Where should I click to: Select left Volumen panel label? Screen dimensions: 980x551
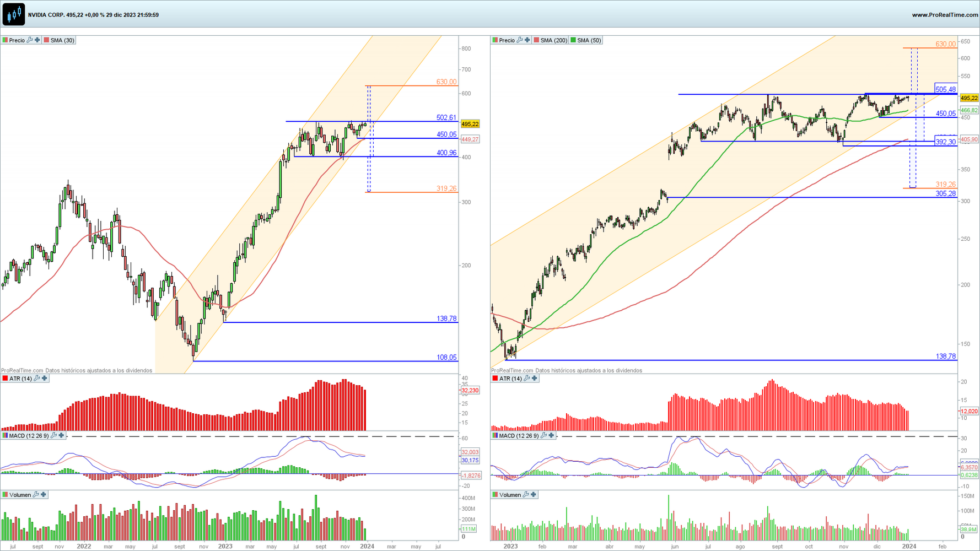pyautogui.click(x=20, y=495)
